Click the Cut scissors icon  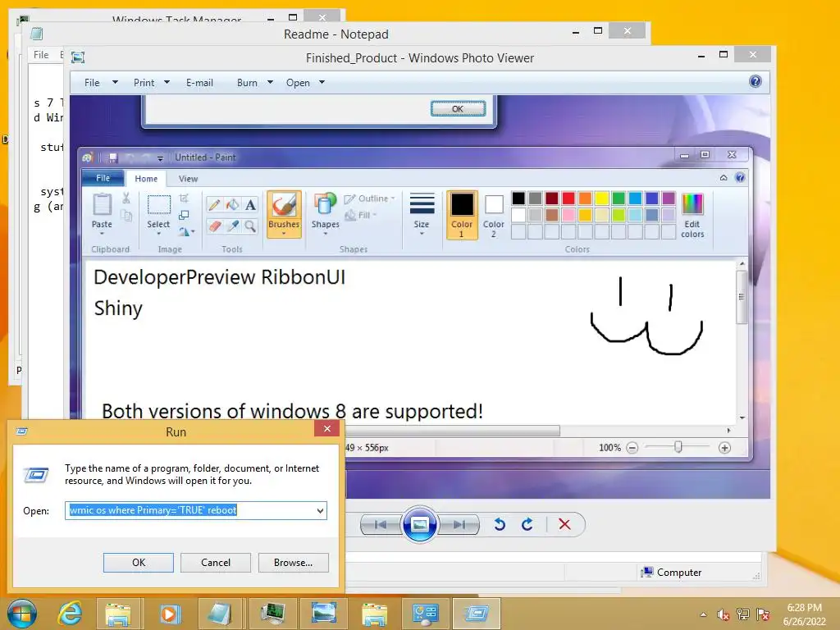(x=126, y=199)
